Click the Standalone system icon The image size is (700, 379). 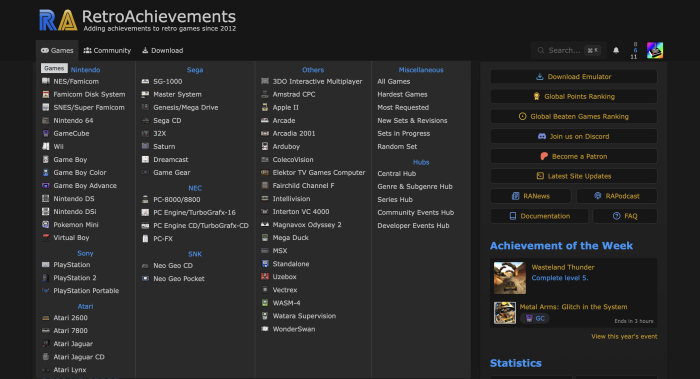(x=265, y=264)
